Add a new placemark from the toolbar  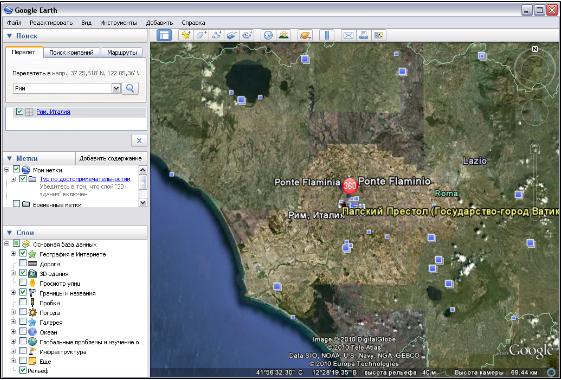pyautogui.click(x=185, y=35)
